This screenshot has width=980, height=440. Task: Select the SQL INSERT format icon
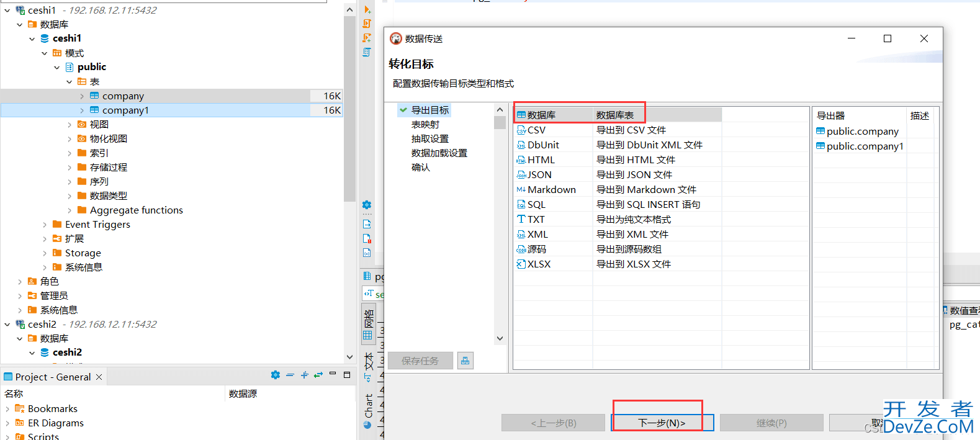[521, 205]
